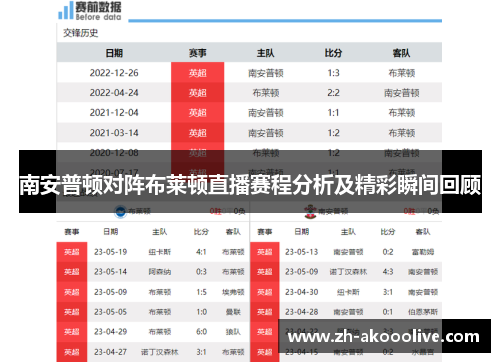Click the 23-05-14 date cell

click(111, 272)
